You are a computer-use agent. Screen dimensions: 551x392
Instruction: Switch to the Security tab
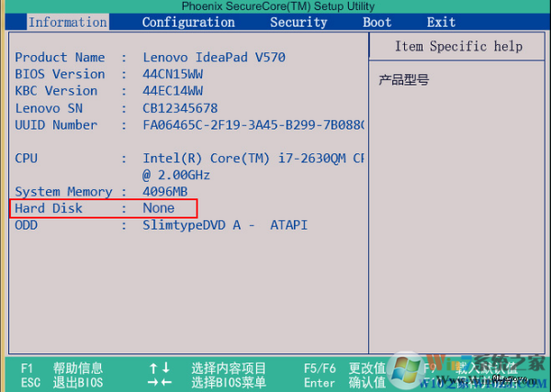[x=298, y=22]
